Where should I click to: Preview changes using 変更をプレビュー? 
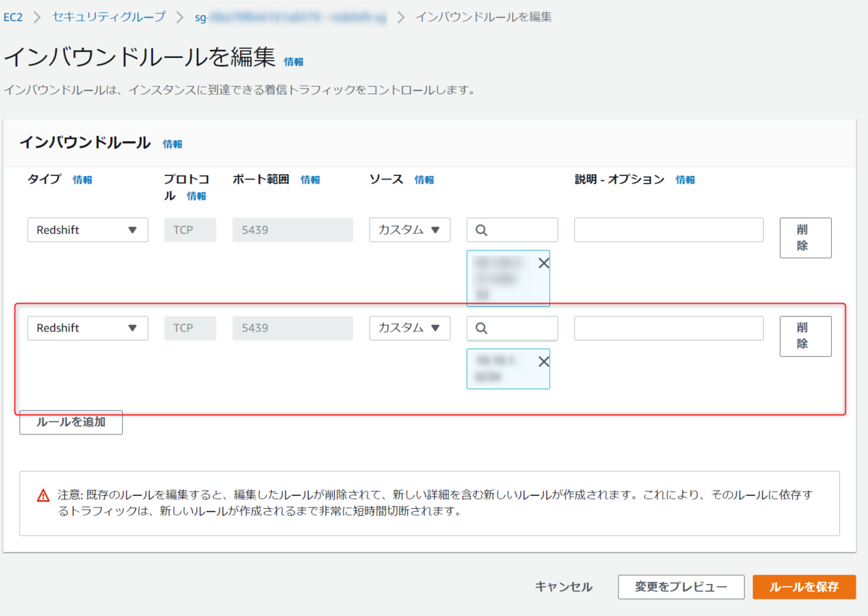[681, 587]
